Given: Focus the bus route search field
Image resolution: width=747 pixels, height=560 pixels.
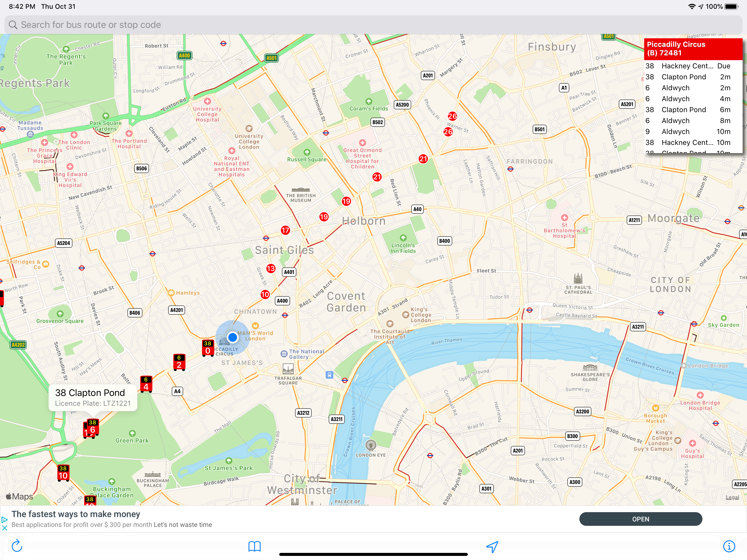Looking at the screenshot, I should (373, 25).
